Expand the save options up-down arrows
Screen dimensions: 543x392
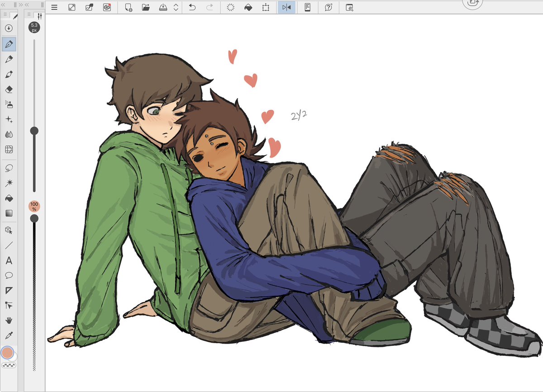[x=176, y=7]
